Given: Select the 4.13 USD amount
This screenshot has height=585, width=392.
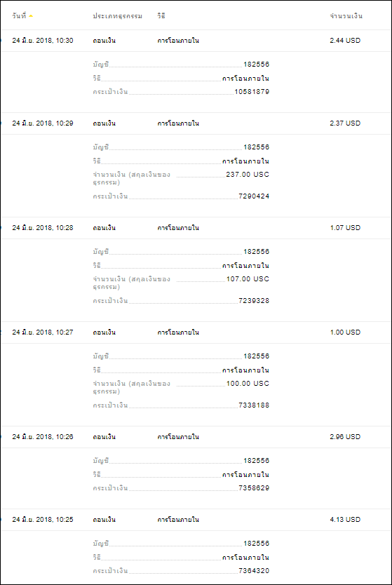Looking at the screenshot, I should (x=345, y=520).
